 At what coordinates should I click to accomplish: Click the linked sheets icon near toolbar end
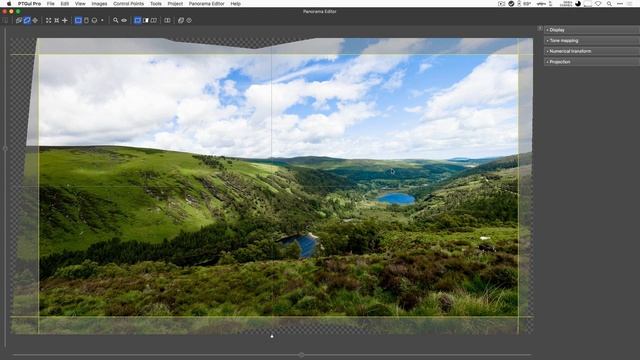pos(181,20)
